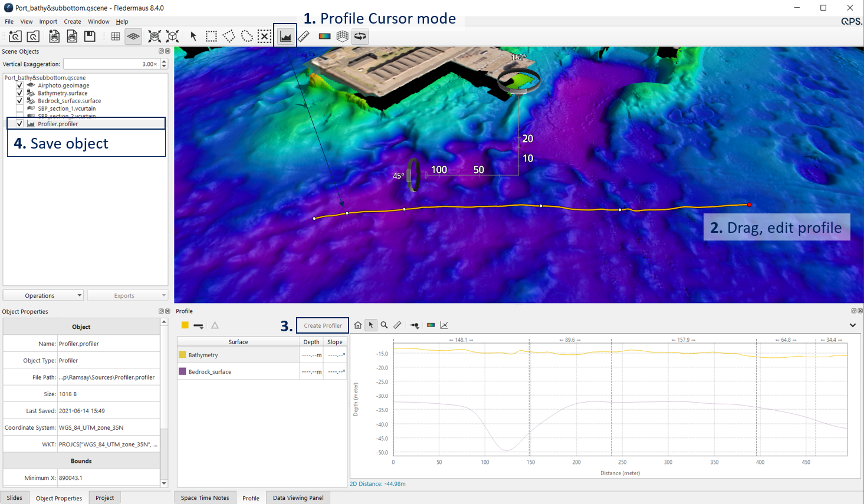864x504 pixels.
Task: Expand the Profile panel chevron menu
Action: [852, 325]
